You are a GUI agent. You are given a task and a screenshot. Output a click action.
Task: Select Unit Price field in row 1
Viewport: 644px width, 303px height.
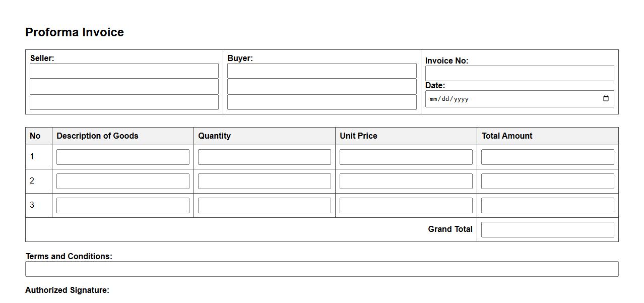(406, 157)
